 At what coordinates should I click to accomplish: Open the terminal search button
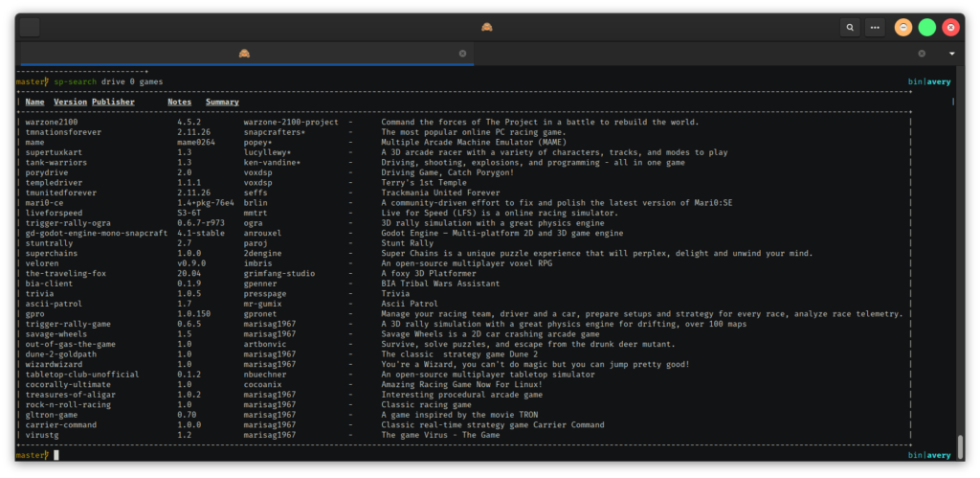click(850, 28)
